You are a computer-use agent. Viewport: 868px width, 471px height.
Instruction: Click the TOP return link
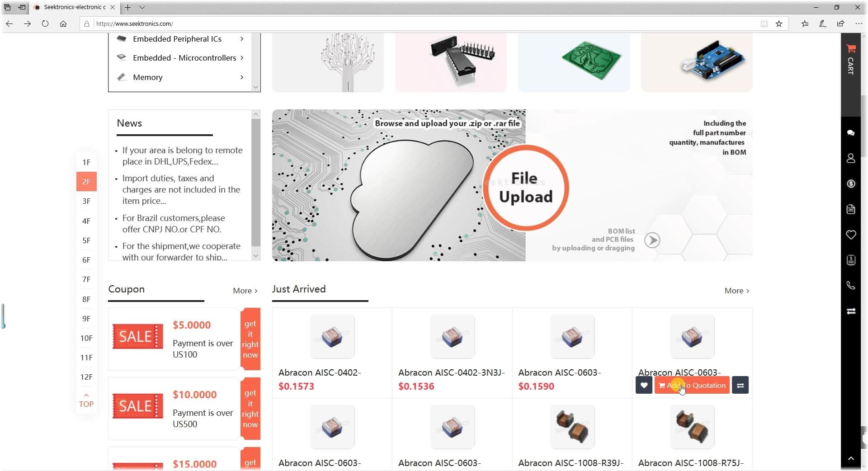(86, 400)
